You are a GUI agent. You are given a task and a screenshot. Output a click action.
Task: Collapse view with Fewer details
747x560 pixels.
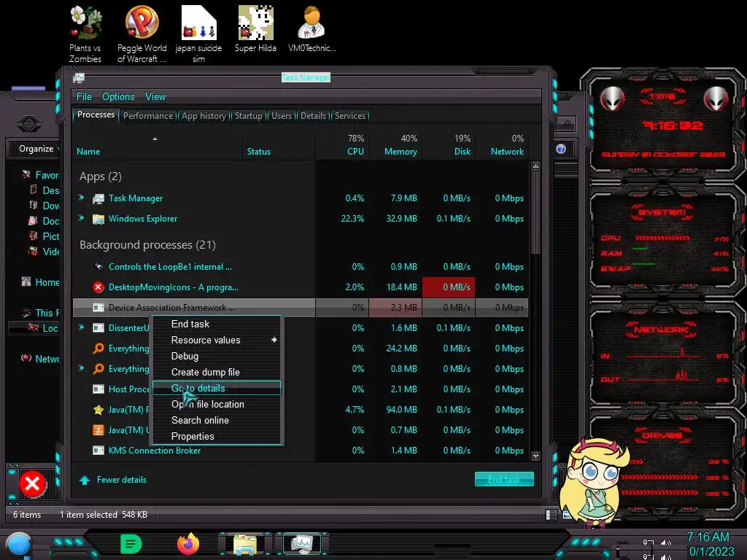pos(113,480)
